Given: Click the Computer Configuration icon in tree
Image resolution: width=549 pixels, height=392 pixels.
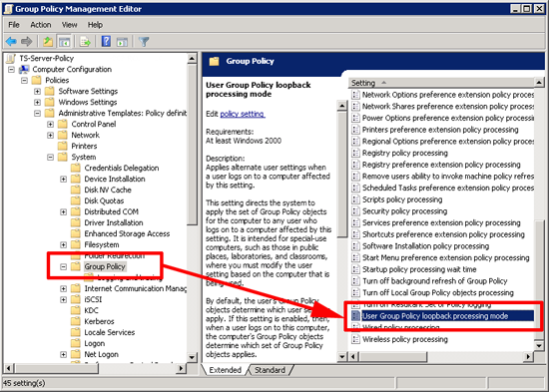Looking at the screenshot, I should [24, 69].
